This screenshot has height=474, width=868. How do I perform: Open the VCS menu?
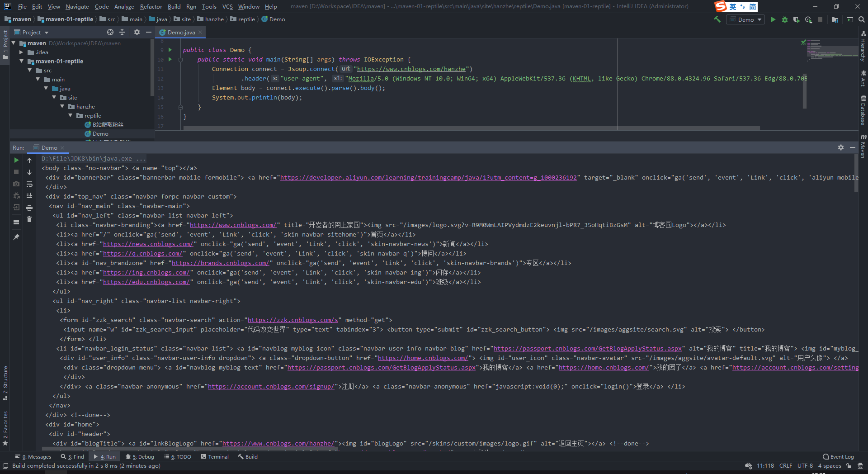[227, 7]
